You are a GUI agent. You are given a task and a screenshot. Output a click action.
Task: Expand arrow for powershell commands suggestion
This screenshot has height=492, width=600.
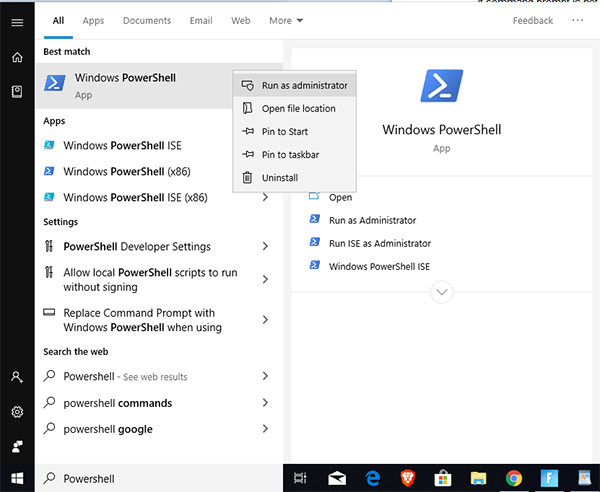pyautogui.click(x=265, y=402)
